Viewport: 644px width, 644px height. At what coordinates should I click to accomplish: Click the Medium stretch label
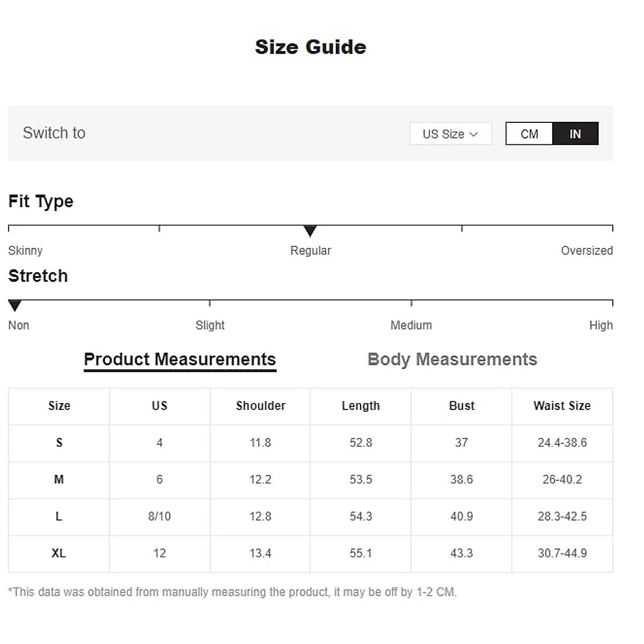click(x=411, y=325)
